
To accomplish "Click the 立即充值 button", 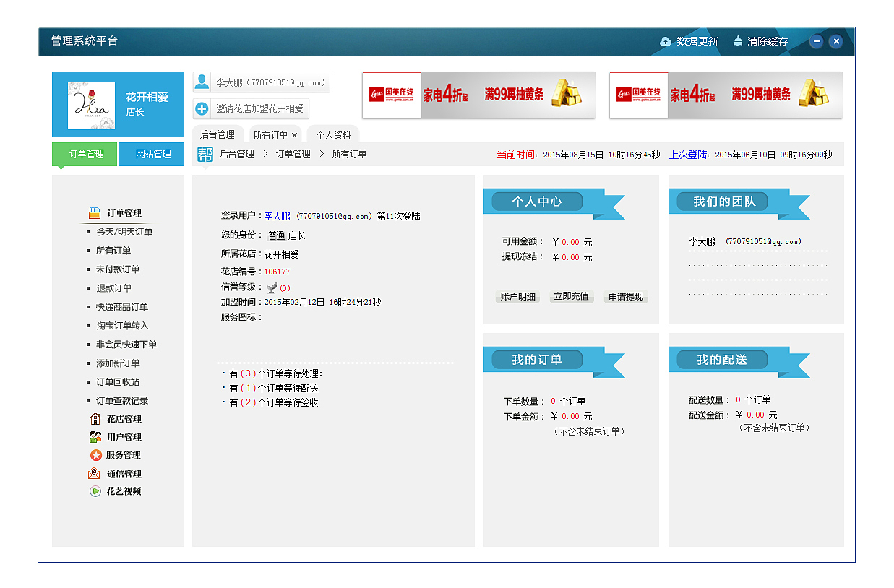I will [571, 296].
